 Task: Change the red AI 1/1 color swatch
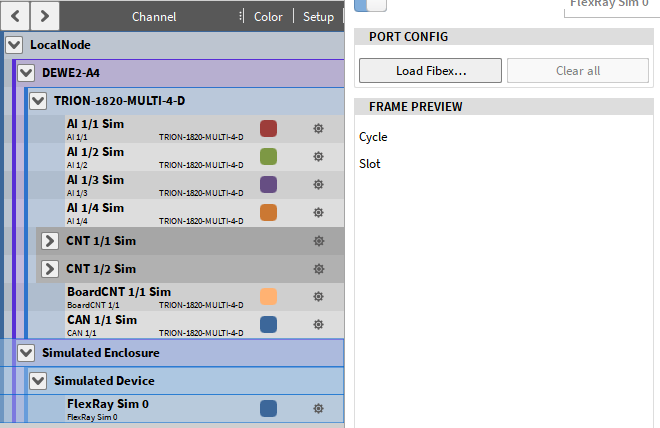pos(268,129)
